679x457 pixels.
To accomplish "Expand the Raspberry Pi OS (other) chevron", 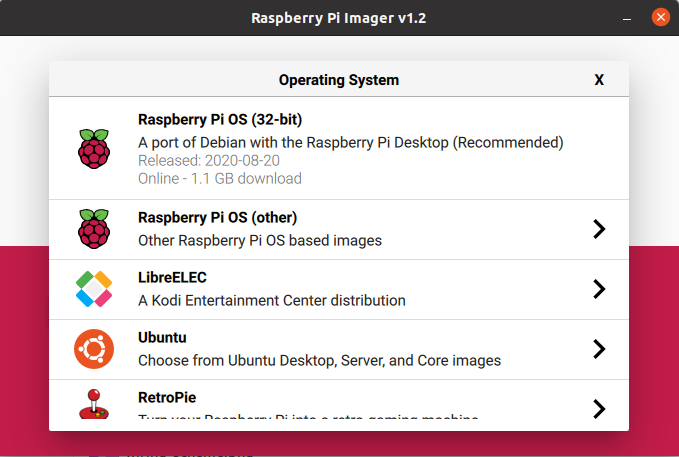I will (x=599, y=229).
